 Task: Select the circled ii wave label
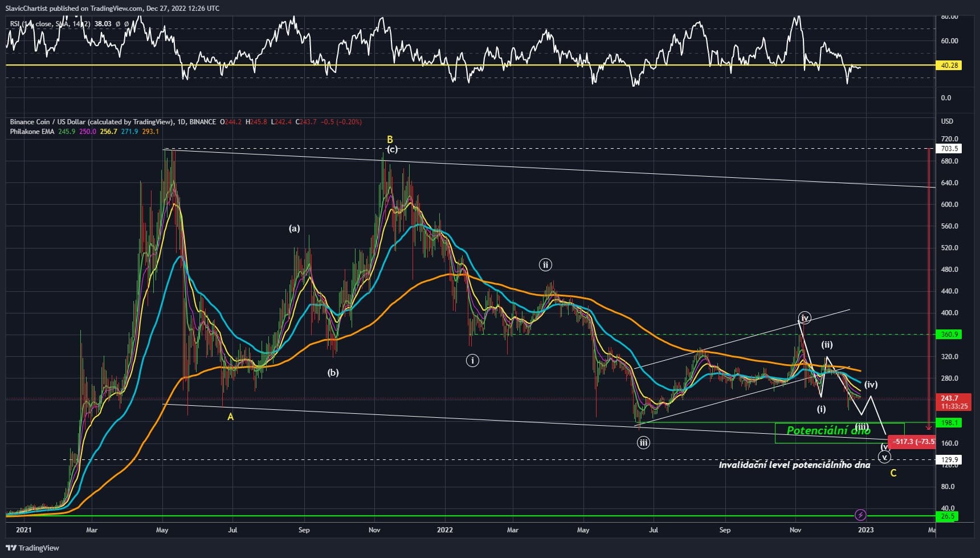click(x=545, y=264)
